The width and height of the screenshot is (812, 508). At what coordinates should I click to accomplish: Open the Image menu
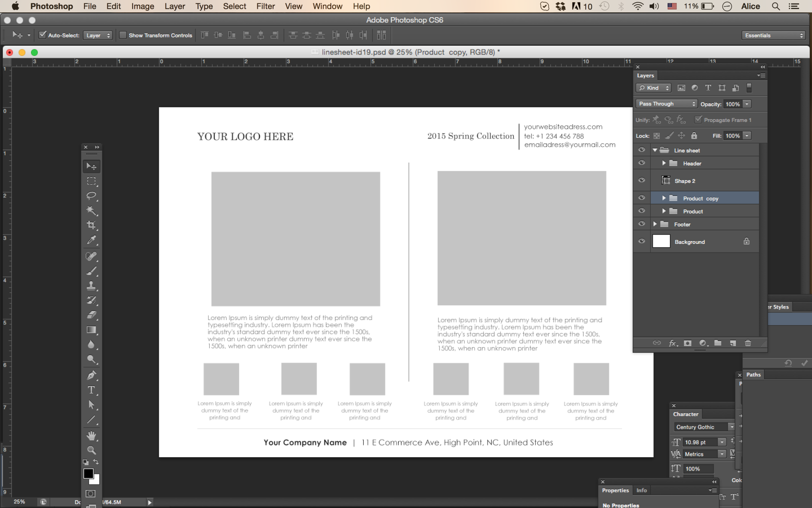pyautogui.click(x=143, y=6)
